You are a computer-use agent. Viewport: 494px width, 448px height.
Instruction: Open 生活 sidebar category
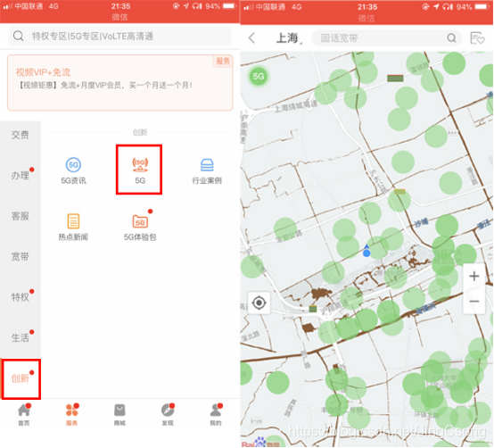point(21,337)
